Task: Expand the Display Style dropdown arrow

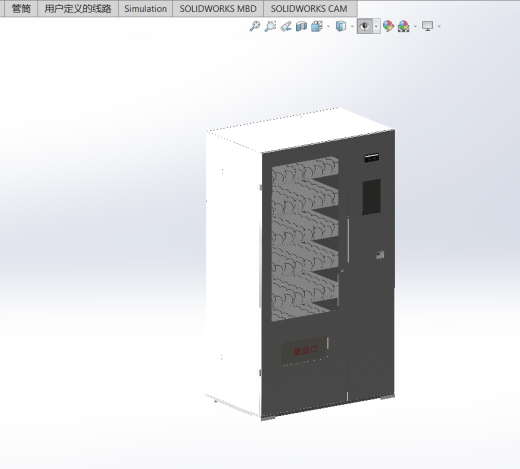Action: [352, 26]
